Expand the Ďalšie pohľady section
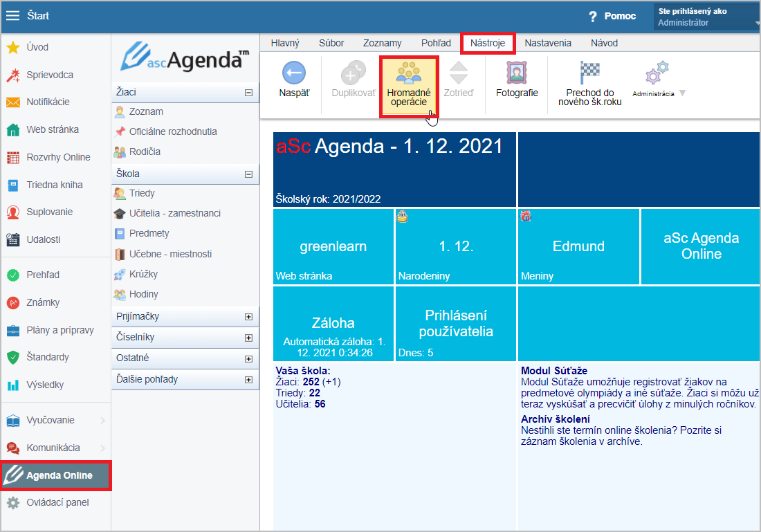This screenshot has width=761, height=532. tap(248, 380)
